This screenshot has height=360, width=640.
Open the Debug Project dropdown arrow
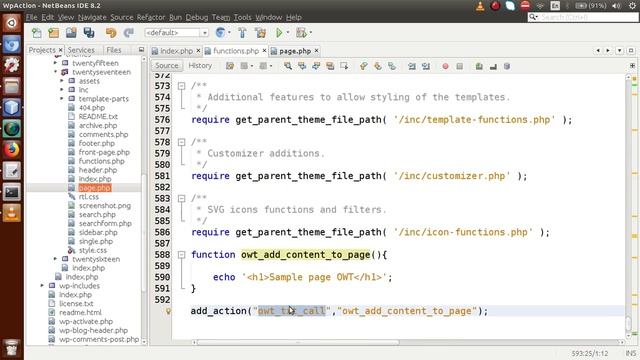pos(311,33)
